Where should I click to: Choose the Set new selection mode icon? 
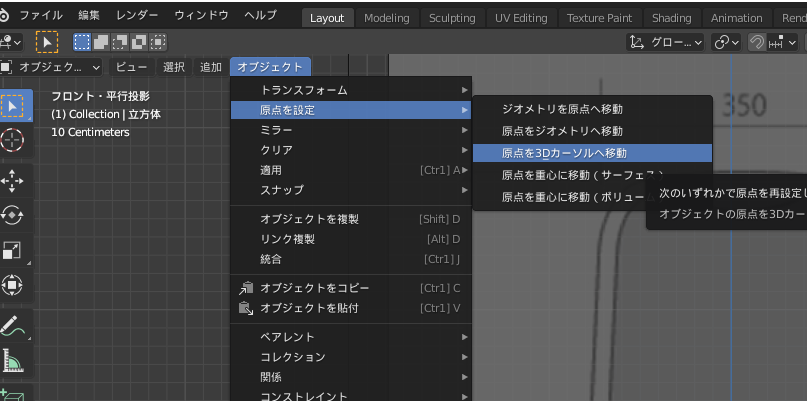click(82, 42)
